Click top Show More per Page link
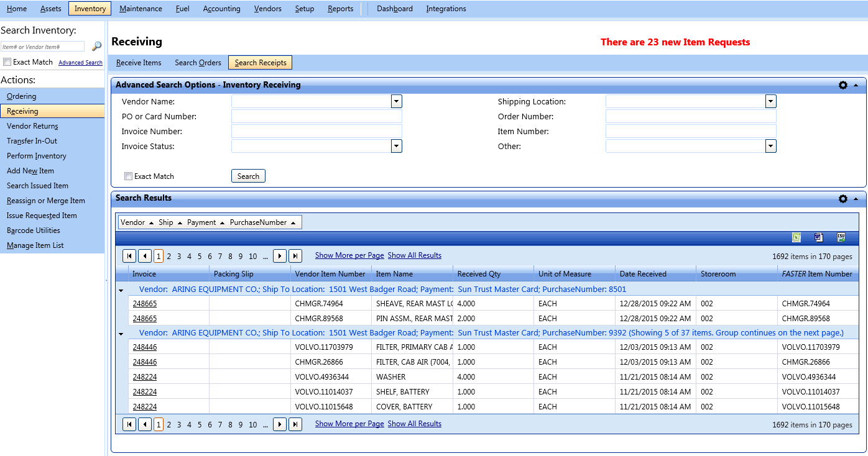This screenshot has height=456, width=868. (349, 255)
